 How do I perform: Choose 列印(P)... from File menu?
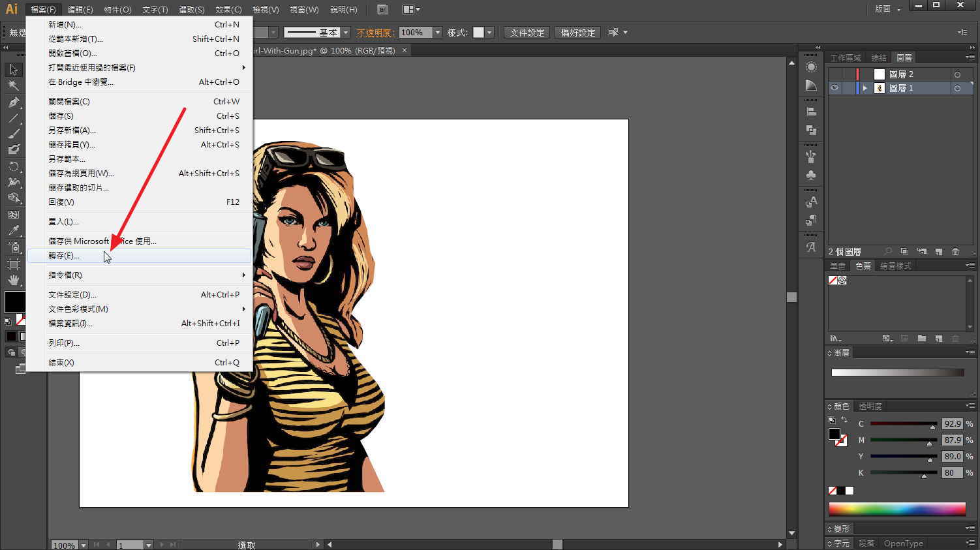[x=139, y=343]
